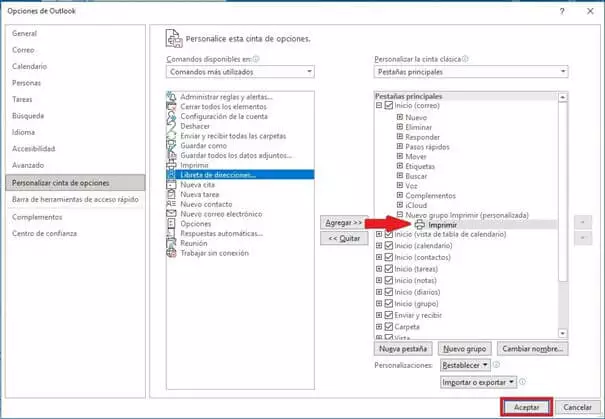
Task: Click the Enviar y recibir todas las carpetas icon
Action: pyautogui.click(x=171, y=136)
